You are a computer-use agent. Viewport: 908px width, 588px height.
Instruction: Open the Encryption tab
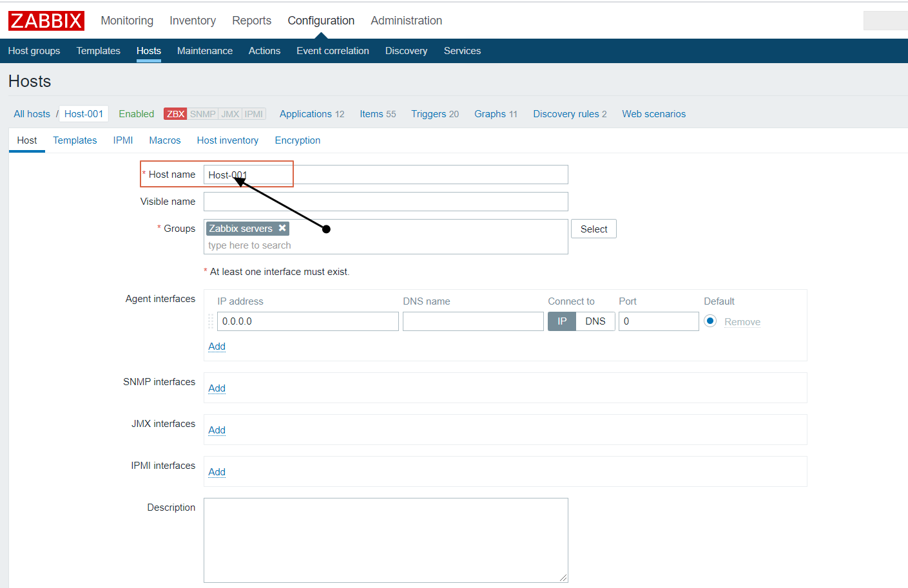297,140
